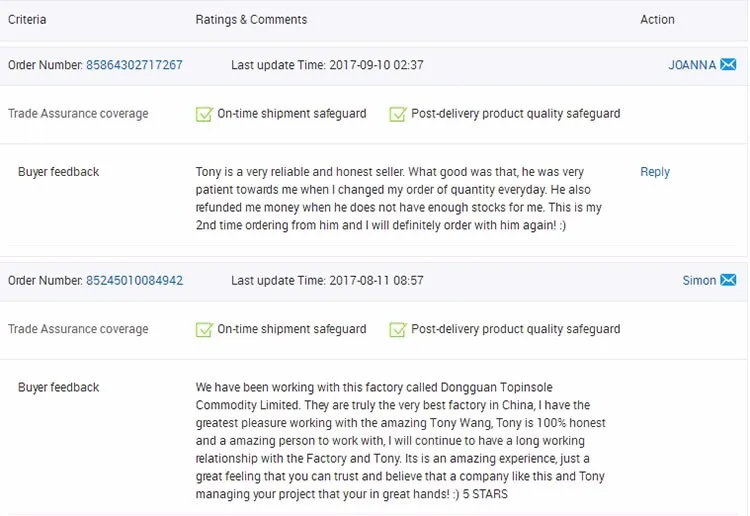Click the mail icon next to Simon
Screen dimensions: 750x516
pos(728,281)
